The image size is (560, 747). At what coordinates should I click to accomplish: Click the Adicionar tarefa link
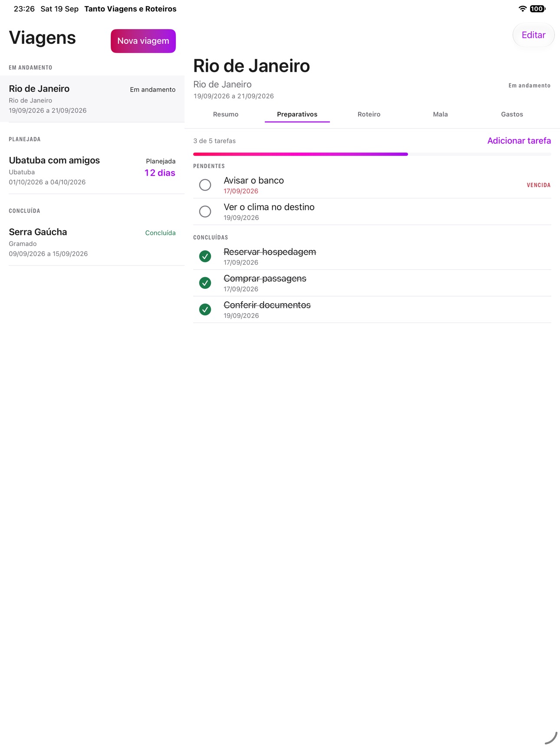tap(519, 141)
